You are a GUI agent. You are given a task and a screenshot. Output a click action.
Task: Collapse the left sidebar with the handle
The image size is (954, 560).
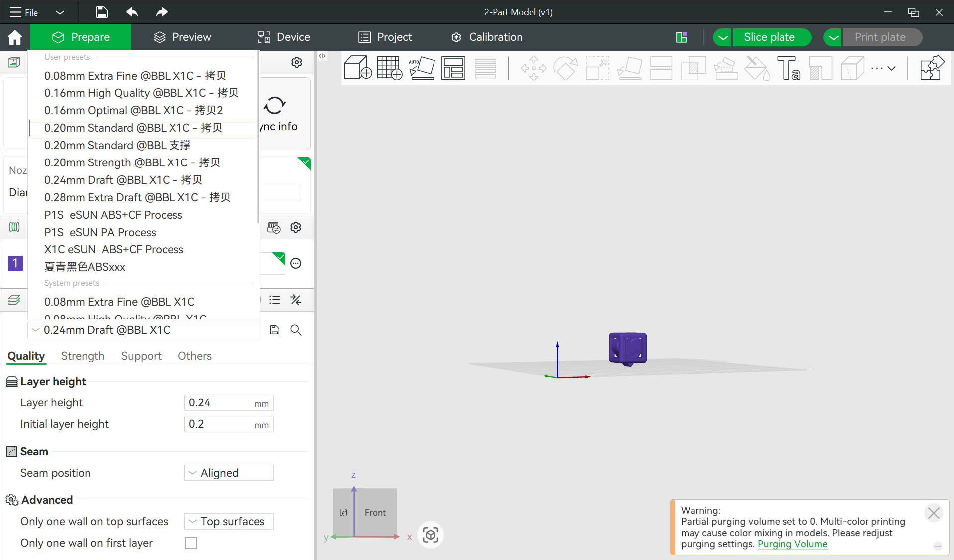coord(322,56)
